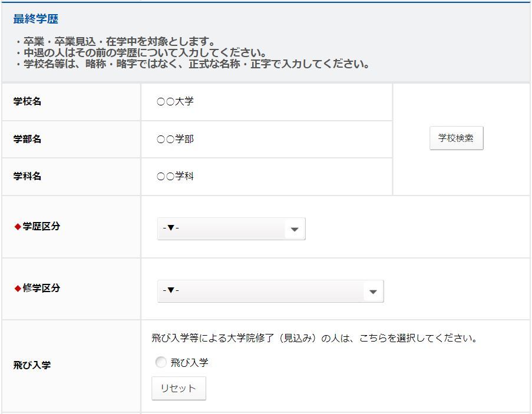Click the 学部名 row label
This screenshot has width=532, height=414.
(x=28, y=140)
